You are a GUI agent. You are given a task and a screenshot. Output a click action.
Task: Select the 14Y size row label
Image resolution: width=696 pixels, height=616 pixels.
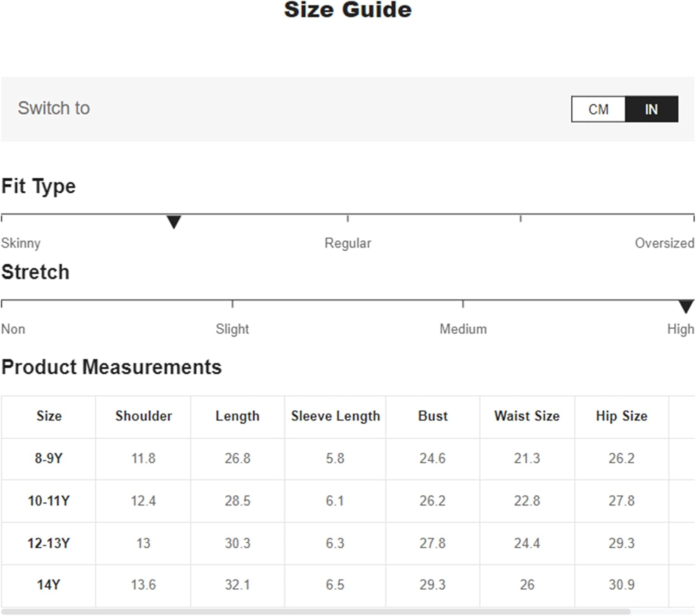pyautogui.click(x=49, y=585)
